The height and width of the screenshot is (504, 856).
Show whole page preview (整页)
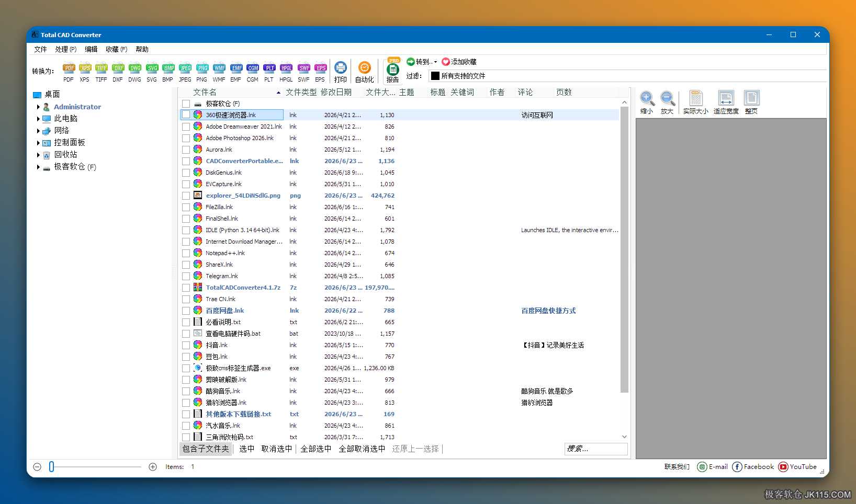coord(751,102)
